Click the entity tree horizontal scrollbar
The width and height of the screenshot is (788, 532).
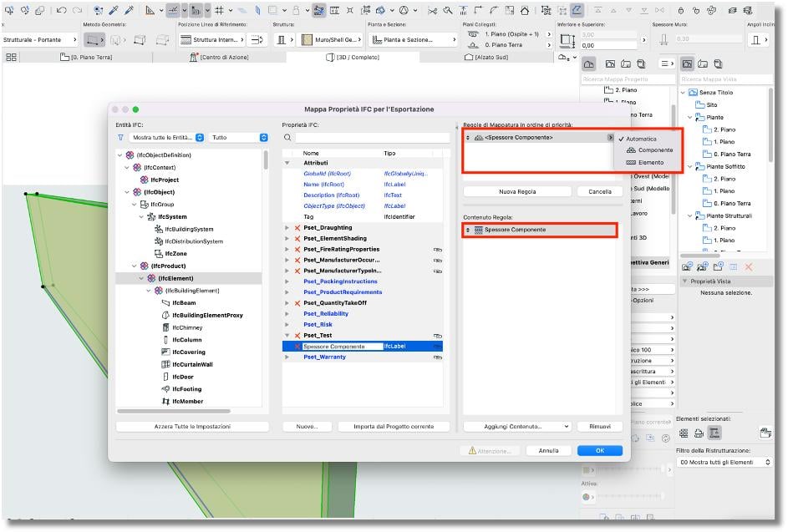click(x=184, y=411)
